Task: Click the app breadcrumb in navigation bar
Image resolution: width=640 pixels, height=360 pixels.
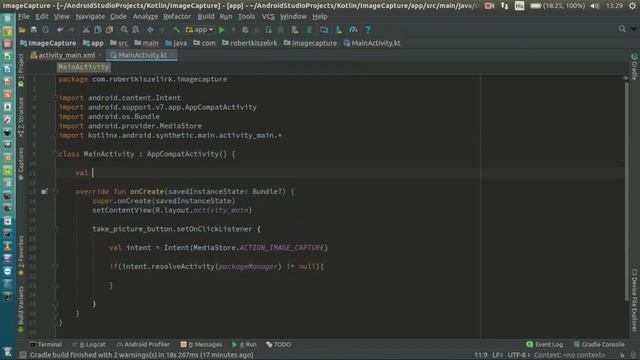Action: click(93, 43)
